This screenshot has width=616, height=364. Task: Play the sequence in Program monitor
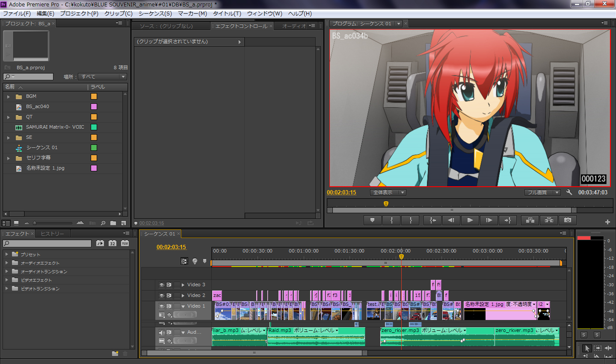point(470,220)
